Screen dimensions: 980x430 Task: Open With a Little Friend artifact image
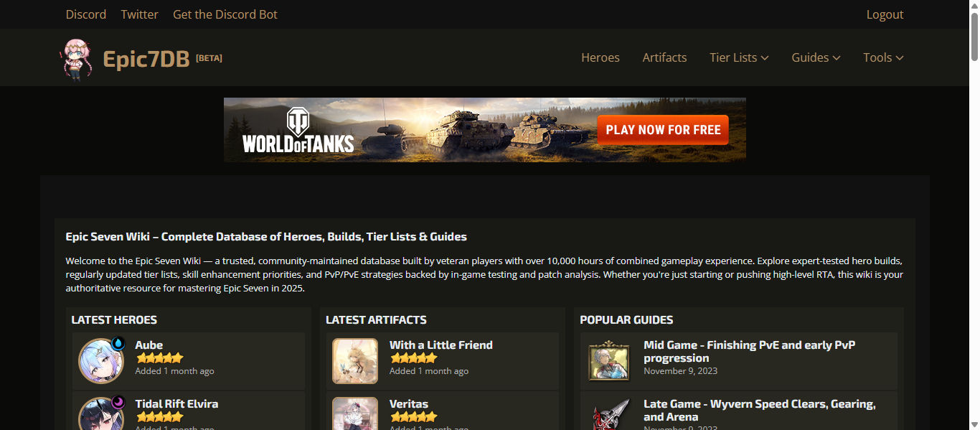point(355,361)
